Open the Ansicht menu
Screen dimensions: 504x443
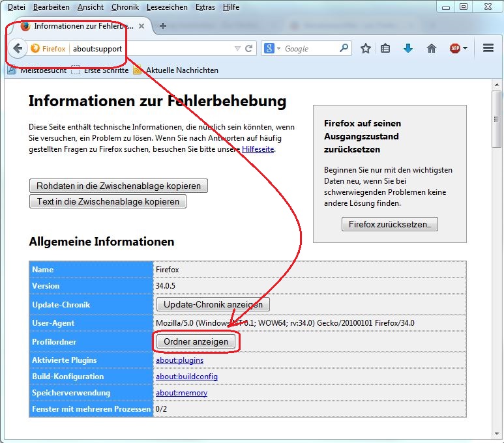coord(91,7)
